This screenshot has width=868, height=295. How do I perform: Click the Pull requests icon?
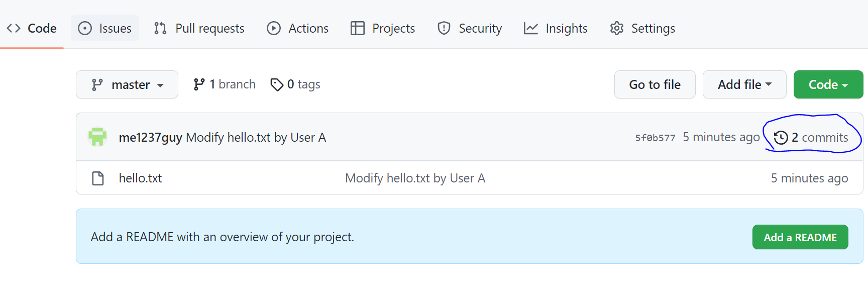coord(160,28)
